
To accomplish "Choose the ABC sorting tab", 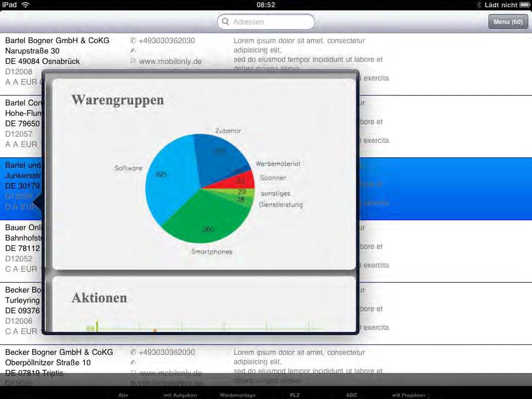I will [352, 395].
